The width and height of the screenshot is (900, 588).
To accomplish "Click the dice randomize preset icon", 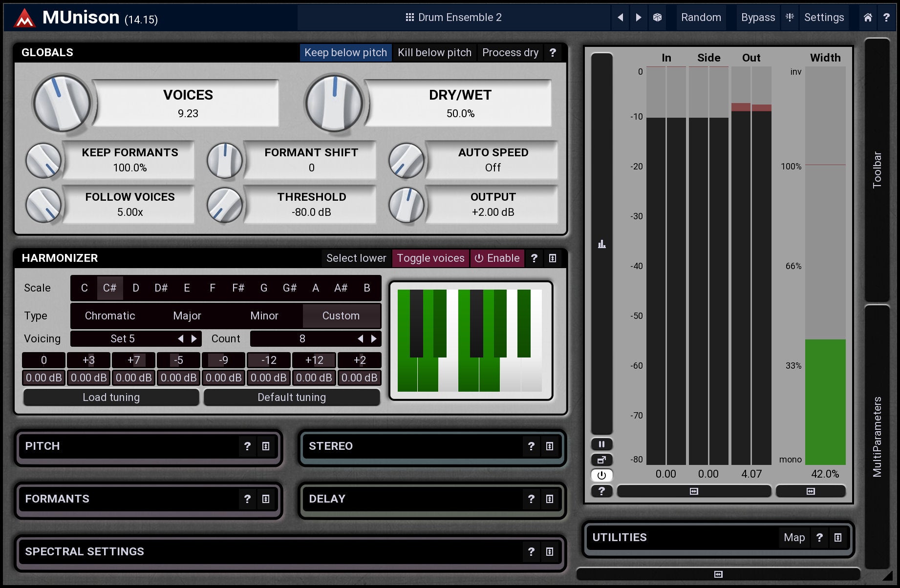I will click(x=657, y=18).
